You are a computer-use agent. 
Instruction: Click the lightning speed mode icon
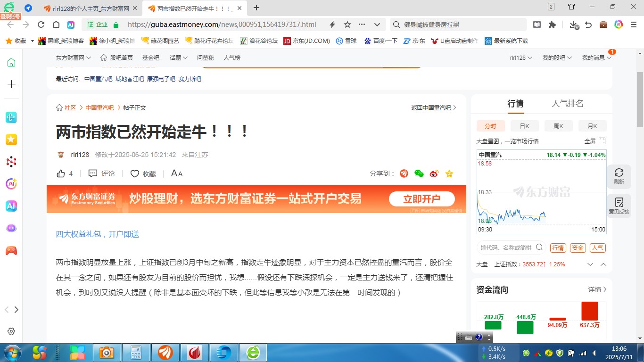(x=332, y=25)
